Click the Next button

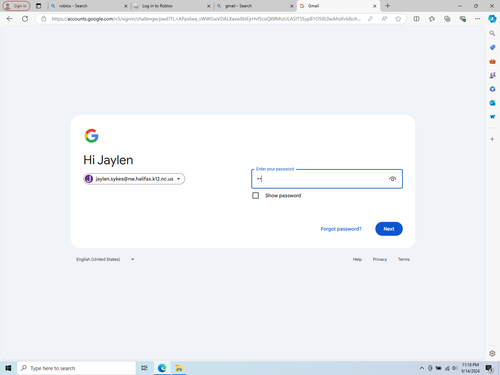point(389,229)
